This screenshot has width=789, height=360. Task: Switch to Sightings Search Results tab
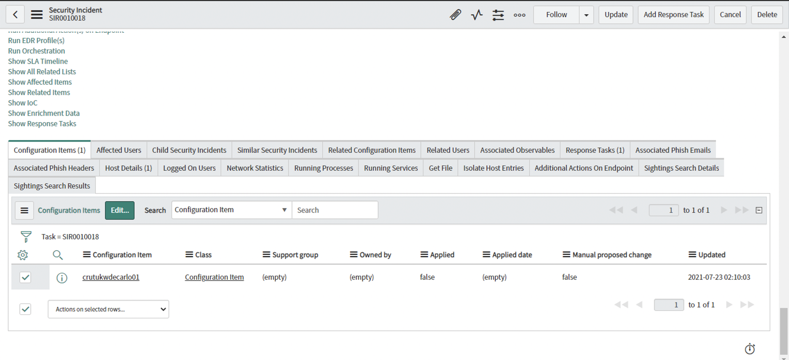tap(52, 186)
